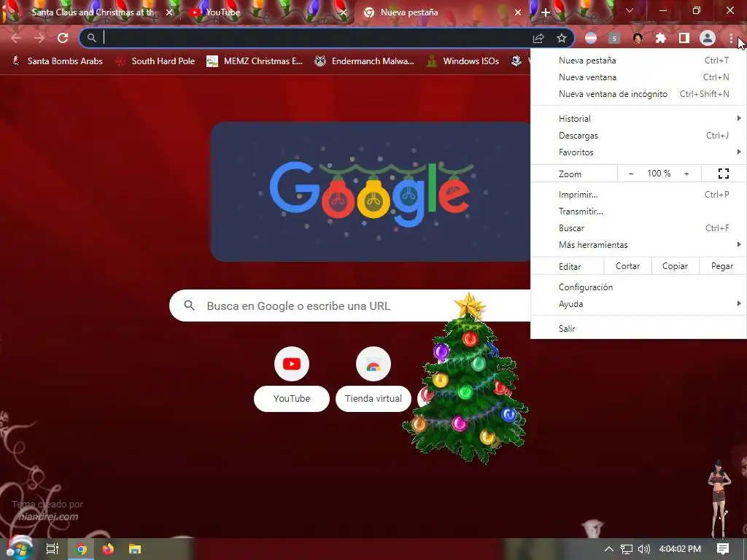Open the profile avatar button
Image resolution: width=747 pixels, height=560 pixels.
[x=708, y=38]
